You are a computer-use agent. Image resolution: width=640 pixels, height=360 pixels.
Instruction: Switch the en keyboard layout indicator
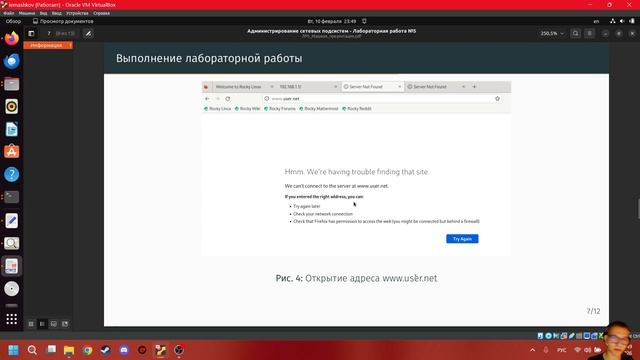point(596,21)
